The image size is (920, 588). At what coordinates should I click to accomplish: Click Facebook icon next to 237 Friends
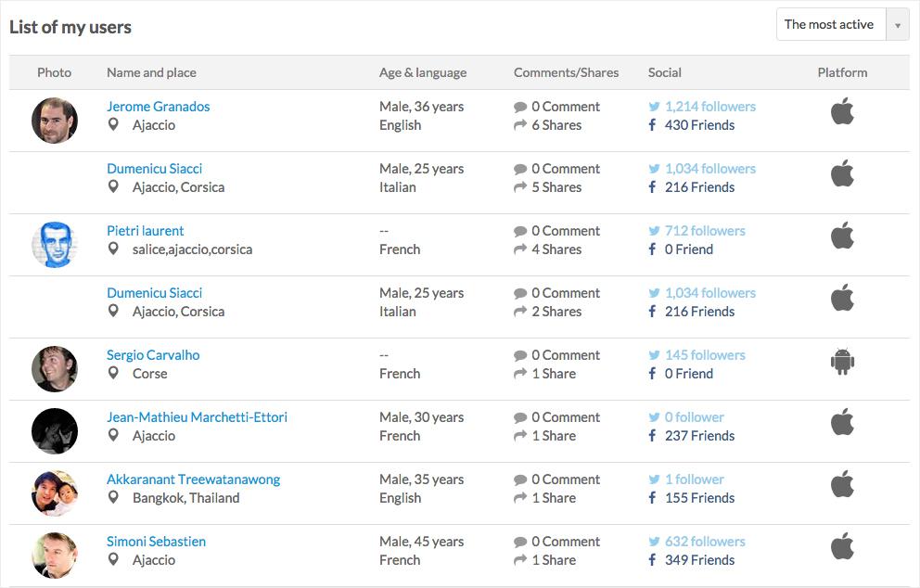[x=654, y=436]
